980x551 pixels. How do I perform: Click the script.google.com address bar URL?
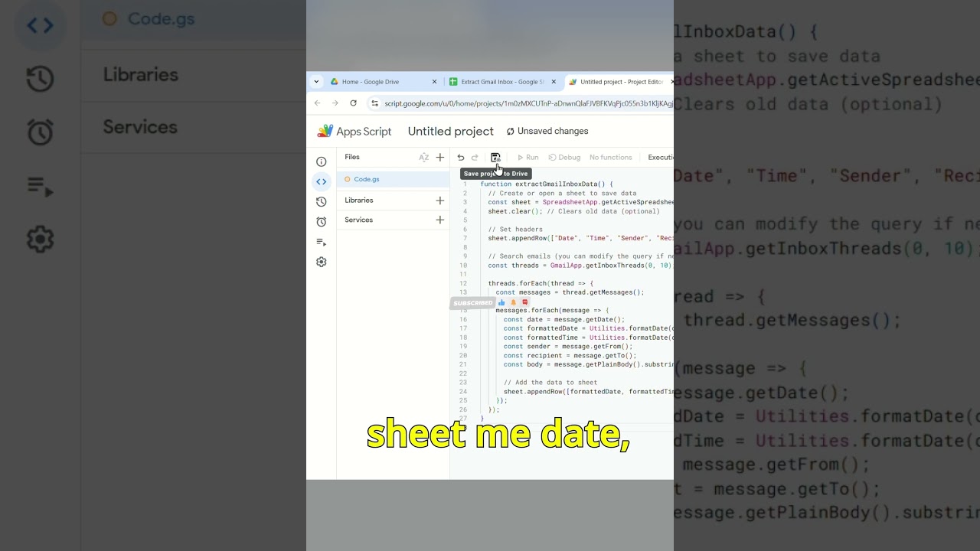tap(529, 103)
